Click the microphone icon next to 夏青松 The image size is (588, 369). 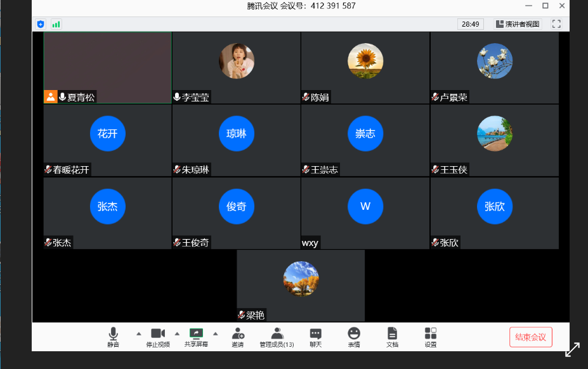(63, 97)
